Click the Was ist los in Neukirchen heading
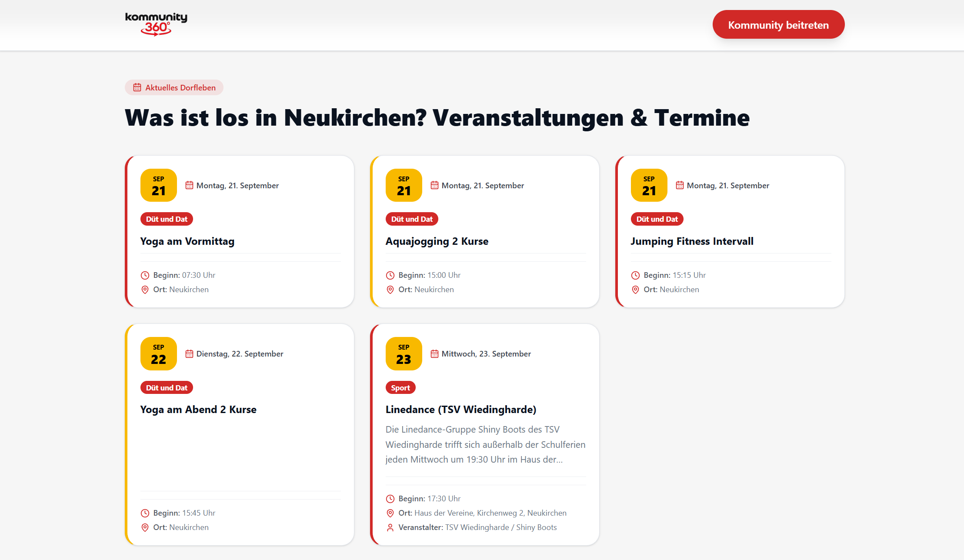Viewport: 964px width, 560px height. point(437,118)
